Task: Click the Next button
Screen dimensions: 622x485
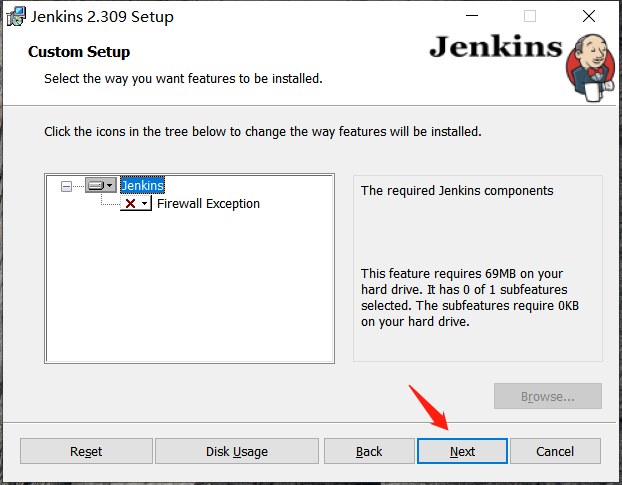Action: 462,451
